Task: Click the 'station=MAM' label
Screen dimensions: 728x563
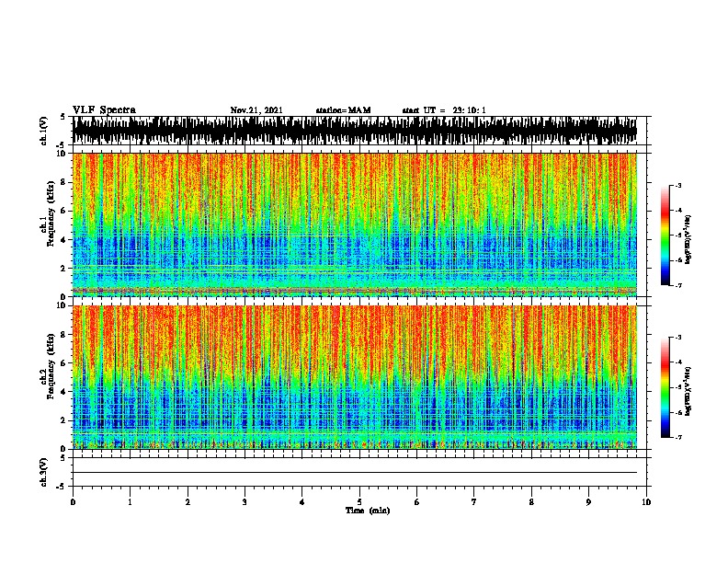Action: pyautogui.click(x=343, y=110)
